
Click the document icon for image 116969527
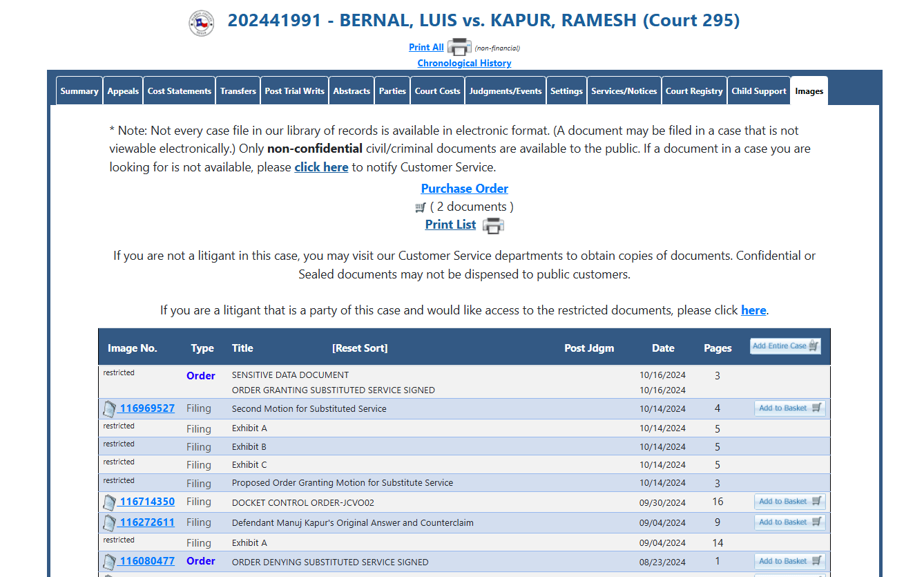(109, 409)
